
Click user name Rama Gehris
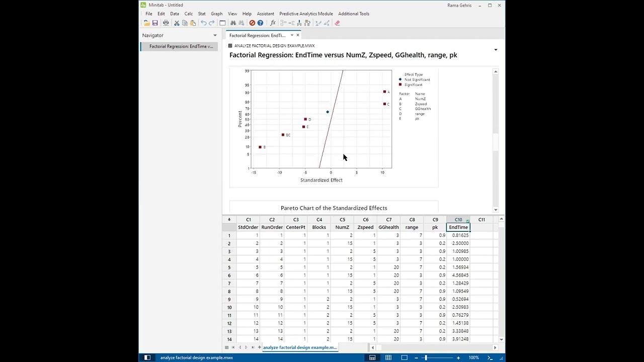pyautogui.click(x=459, y=6)
